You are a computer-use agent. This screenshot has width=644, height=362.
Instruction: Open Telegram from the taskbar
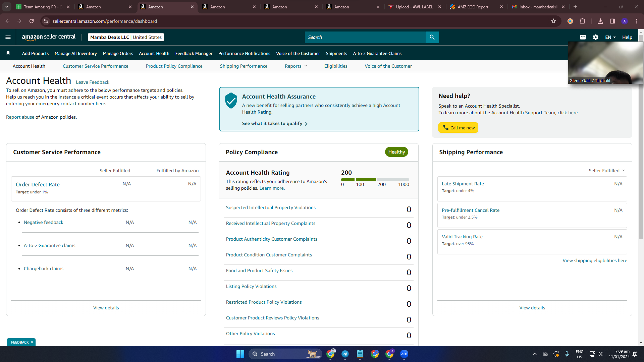[x=345, y=354]
